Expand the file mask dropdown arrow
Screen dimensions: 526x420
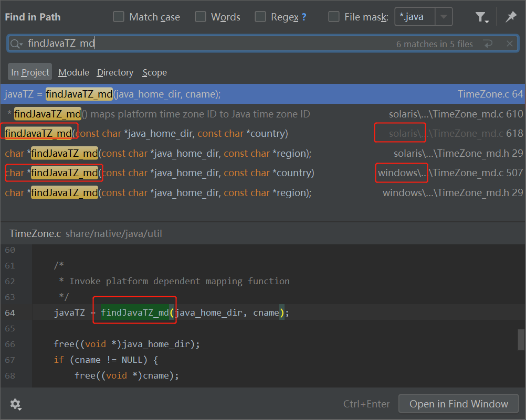tap(444, 17)
